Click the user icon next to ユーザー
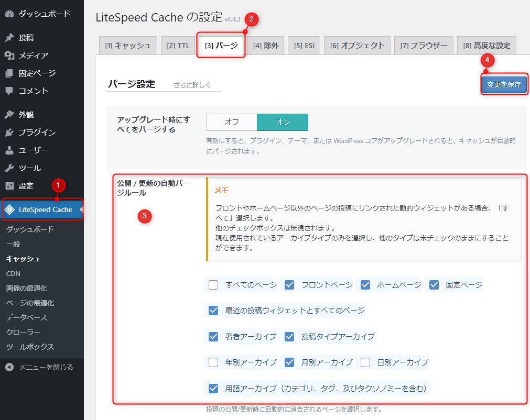The height and width of the screenshot is (420, 530). (x=9, y=150)
